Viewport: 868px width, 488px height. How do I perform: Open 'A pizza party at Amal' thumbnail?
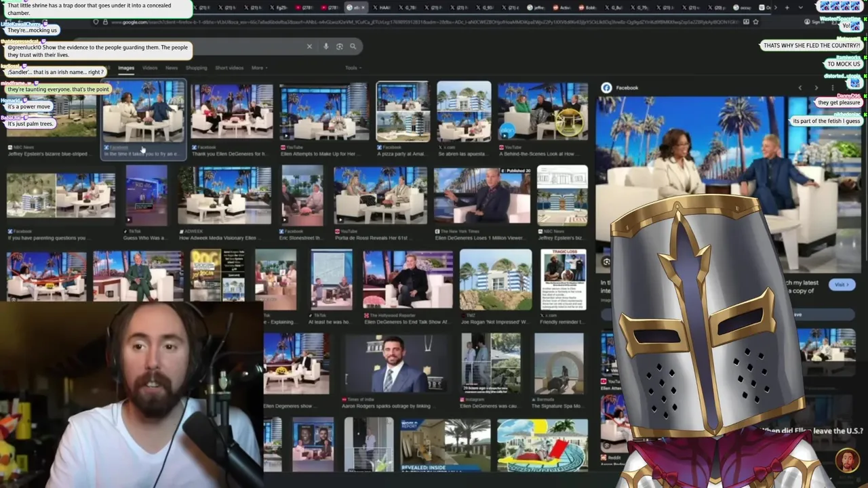coord(403,111)
